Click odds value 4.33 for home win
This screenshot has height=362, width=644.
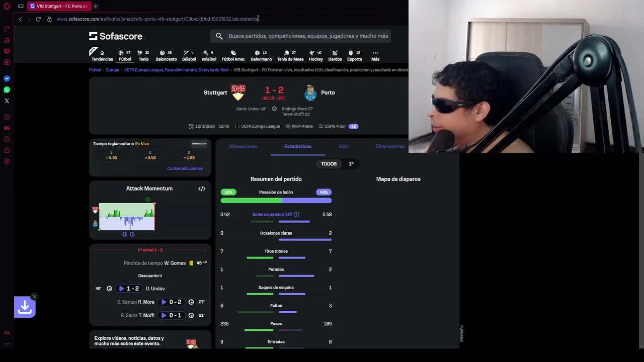pyautogui.click(x=111, y=158)
